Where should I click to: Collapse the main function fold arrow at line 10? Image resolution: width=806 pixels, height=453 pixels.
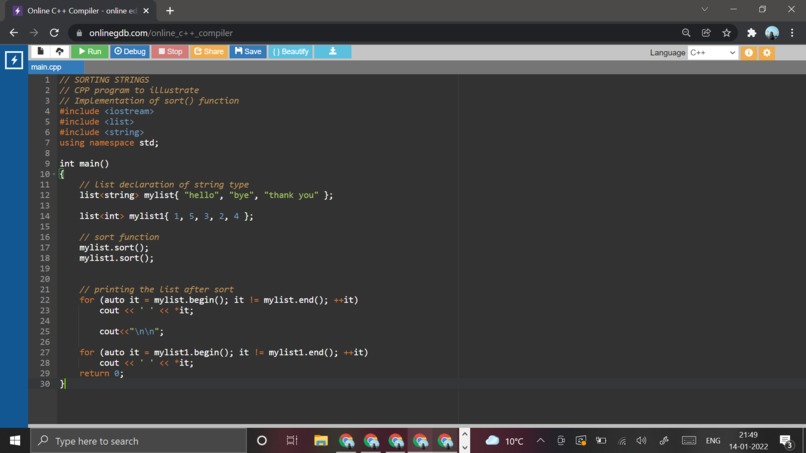click(x=54, y=174)
